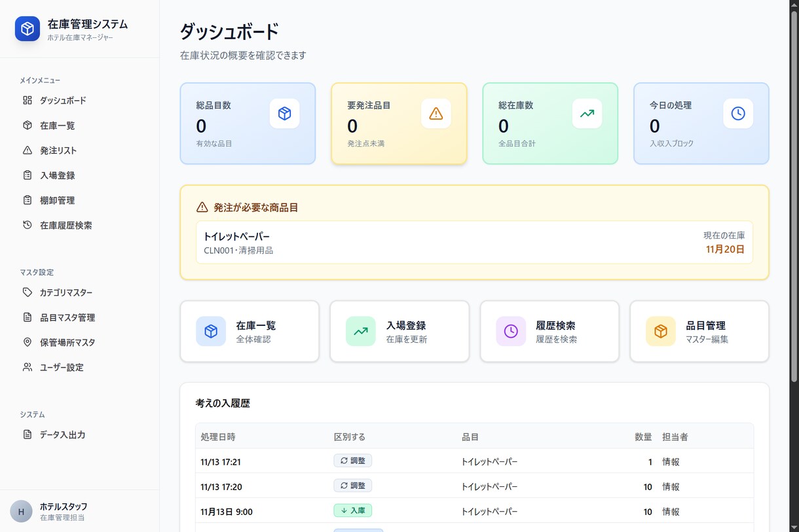Click the 入場登録 clipboard icon in sidebar
Viewport: 799px width, 532px height.
tap(28, 175)
